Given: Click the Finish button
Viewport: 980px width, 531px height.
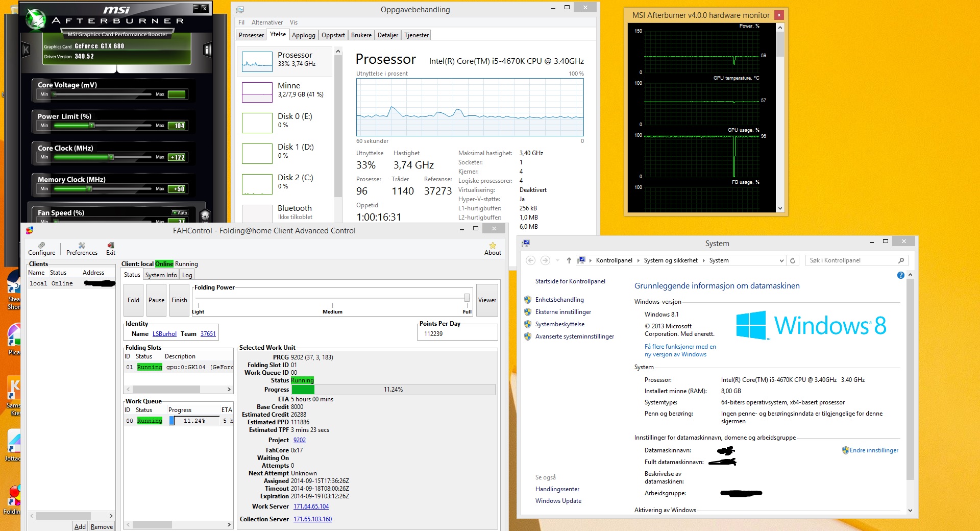Looking at the screenshot, I should click(x=179, y=300).
